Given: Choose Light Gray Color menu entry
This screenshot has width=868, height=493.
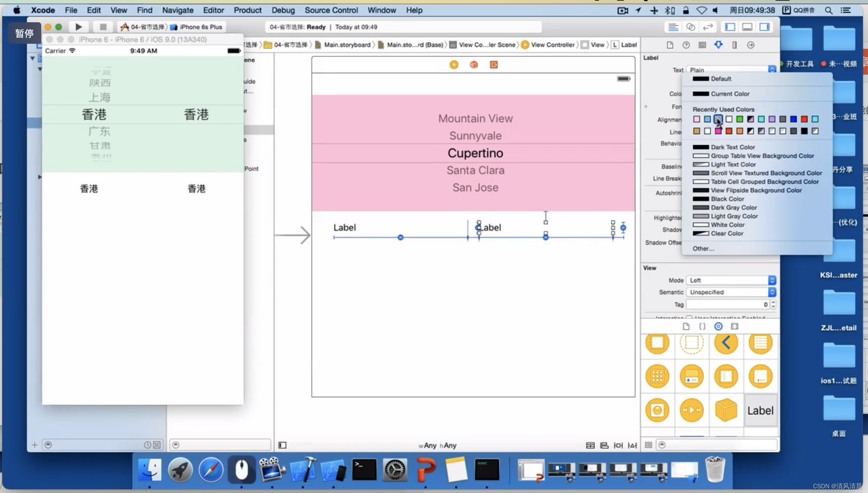Looking at the screenshot, I should [x=757, y=216].
